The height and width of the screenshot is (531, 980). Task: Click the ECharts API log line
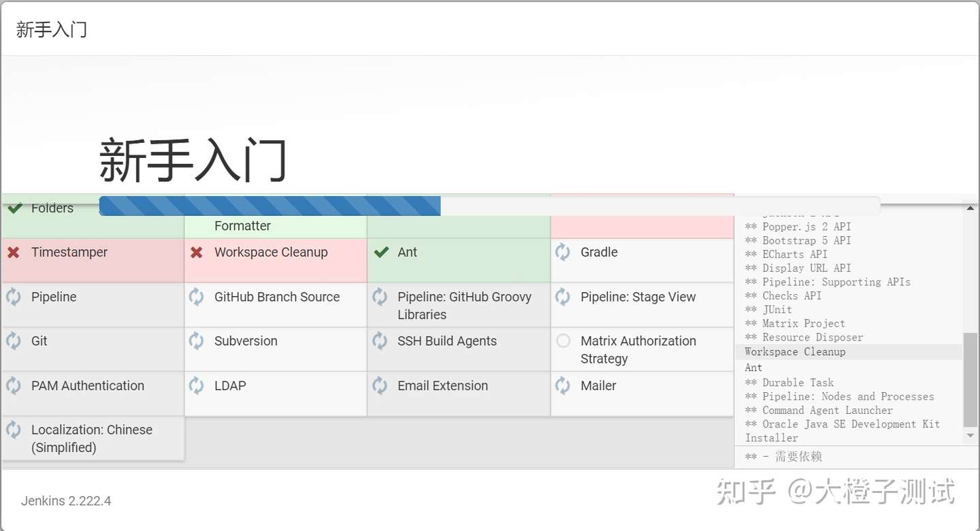(786, 255)
